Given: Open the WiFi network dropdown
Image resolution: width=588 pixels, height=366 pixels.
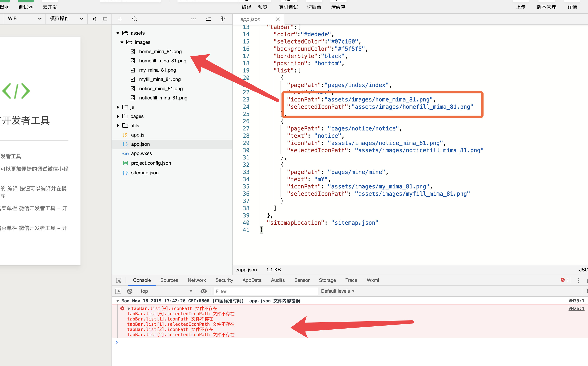Looking at the screenshot, I should click(24, 19).
